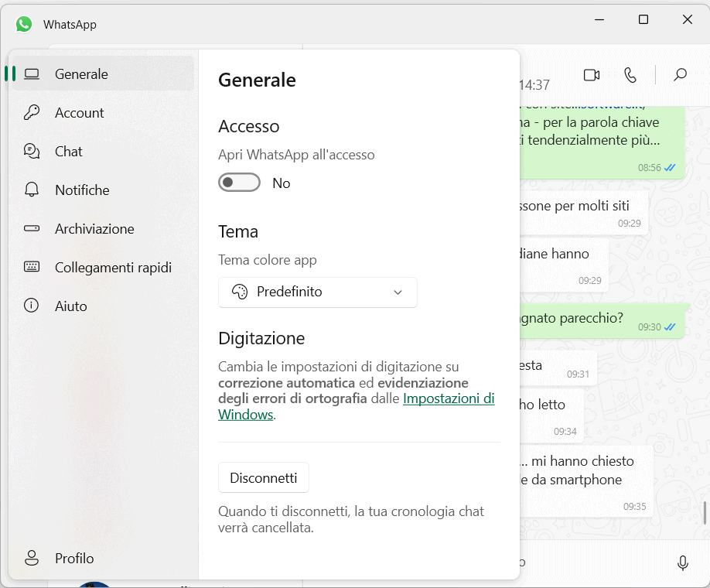This screenshot has height=588, width=710.
Task: Open the Account settings section
Action: 103,113
